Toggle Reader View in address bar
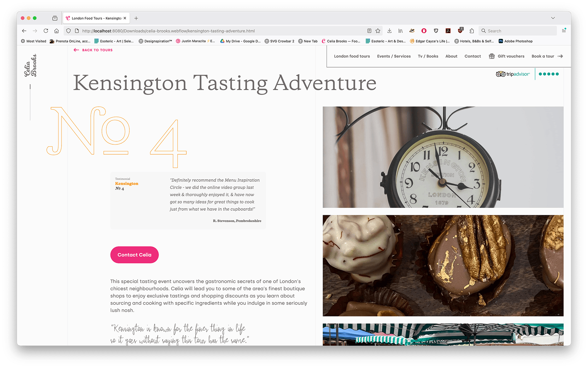588x368 pixels. (369, 31)
